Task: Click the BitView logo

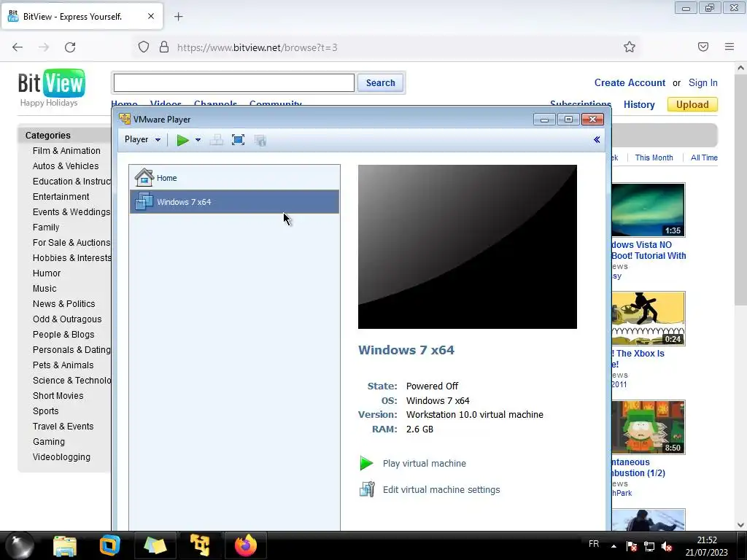Action: (x=52, y=83)
